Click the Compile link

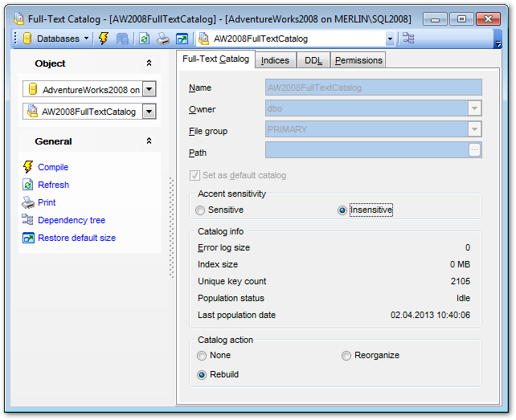tap(53, 167)
